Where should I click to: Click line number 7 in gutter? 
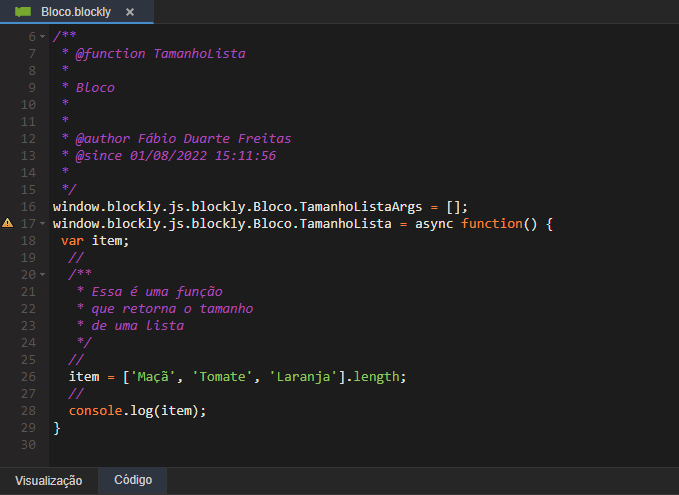pyautogui.click(x=32, y=54)
